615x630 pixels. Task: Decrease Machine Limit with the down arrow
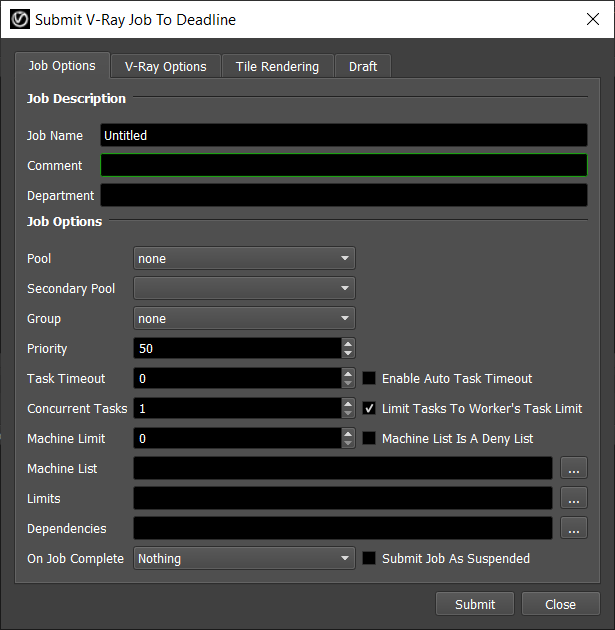348,443
